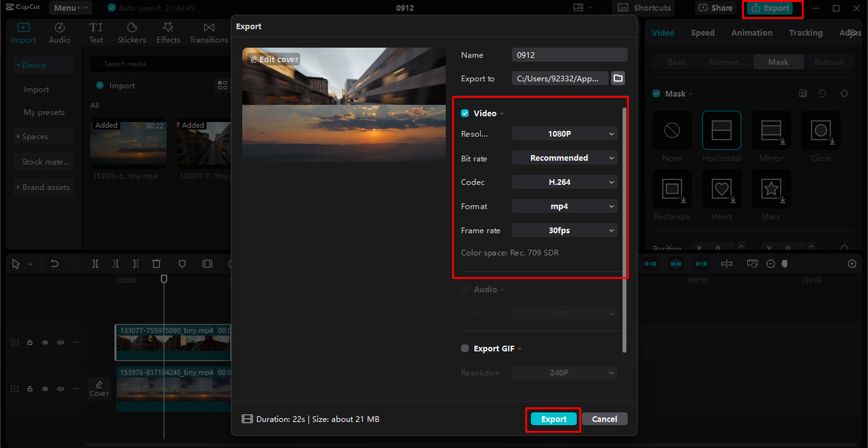Mute the 153976 clip track
868x448 pixels.
pyautogui.click(x=60, y=389)
